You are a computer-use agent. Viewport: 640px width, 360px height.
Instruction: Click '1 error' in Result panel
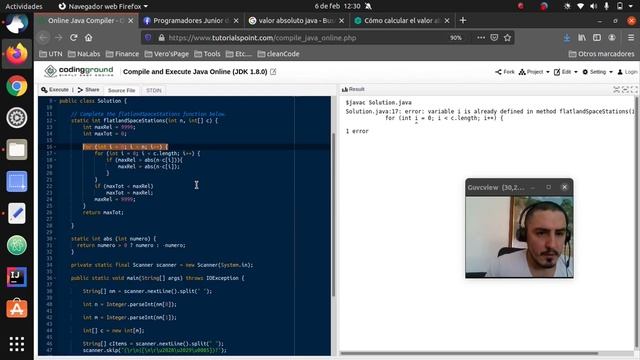pyautogui.click(x=357, y=131)
